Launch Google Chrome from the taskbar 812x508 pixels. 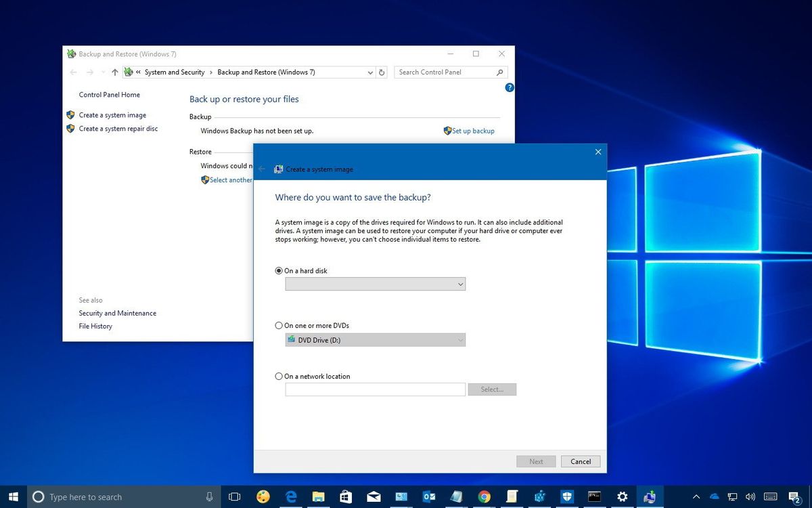tap(484, 496)
